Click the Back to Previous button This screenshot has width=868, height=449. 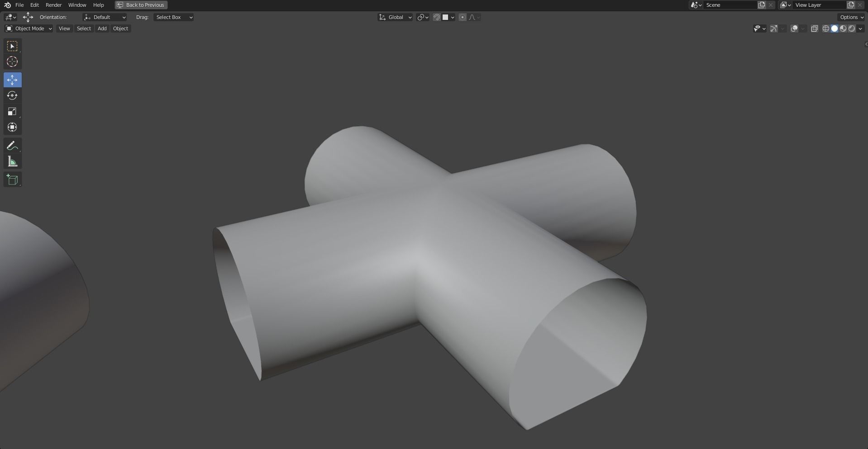(x=141, y=5)
